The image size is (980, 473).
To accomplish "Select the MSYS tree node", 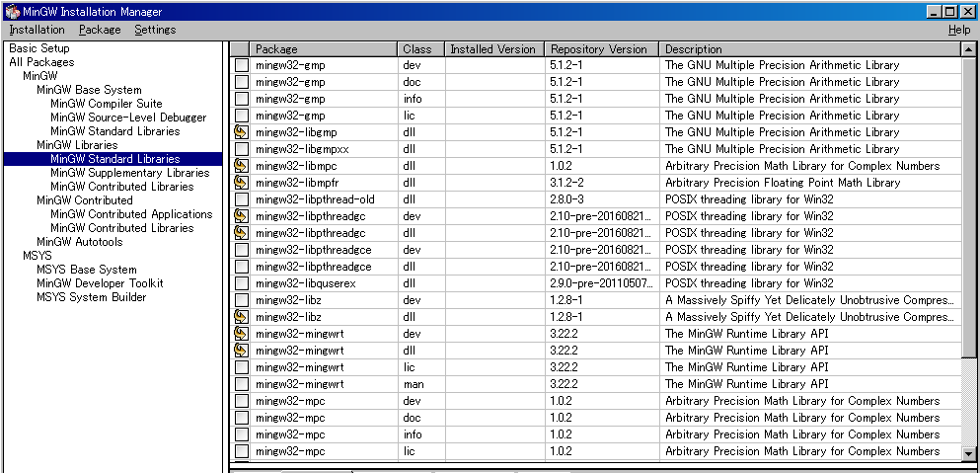I will (37, 256).
